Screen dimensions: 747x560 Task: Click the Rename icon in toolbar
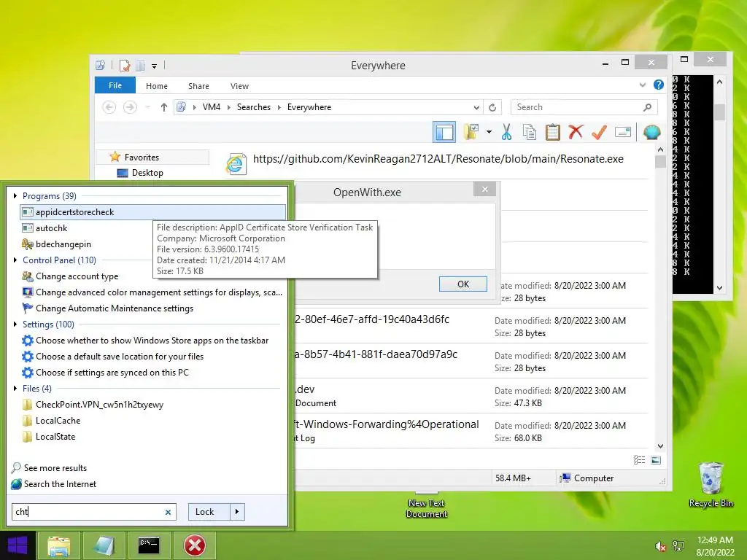coord(623,132)
